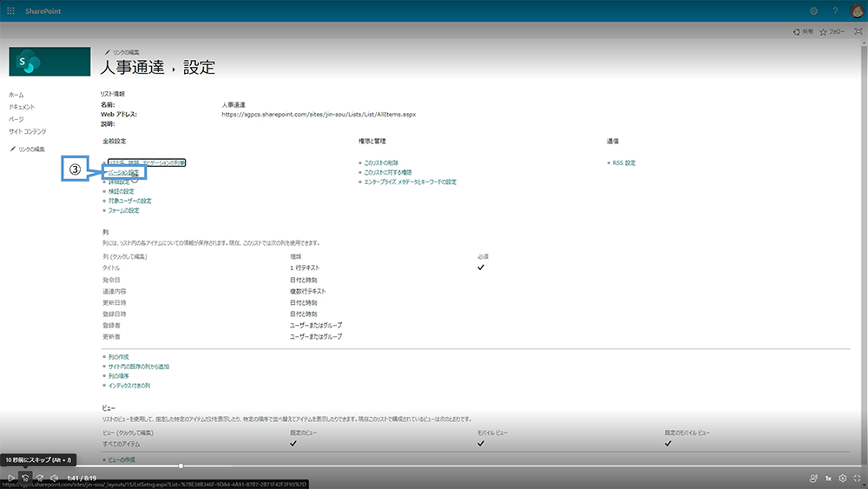Open the 対象ユーザーの設定 link
The height and width of the screenshot is (489, 868).
(129, 201)
